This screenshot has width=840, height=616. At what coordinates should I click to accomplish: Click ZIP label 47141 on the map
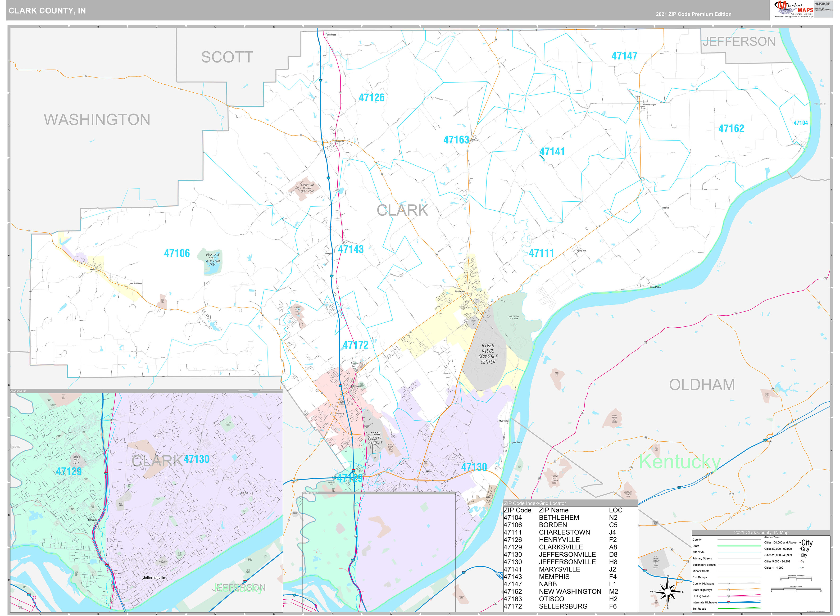pos(552,151)
